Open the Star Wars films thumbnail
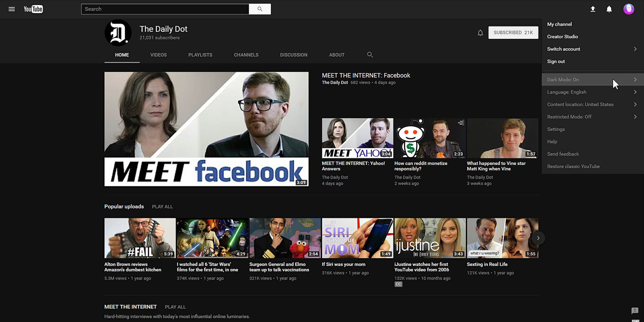Viewport: 644px width, 322px height. 212,238
